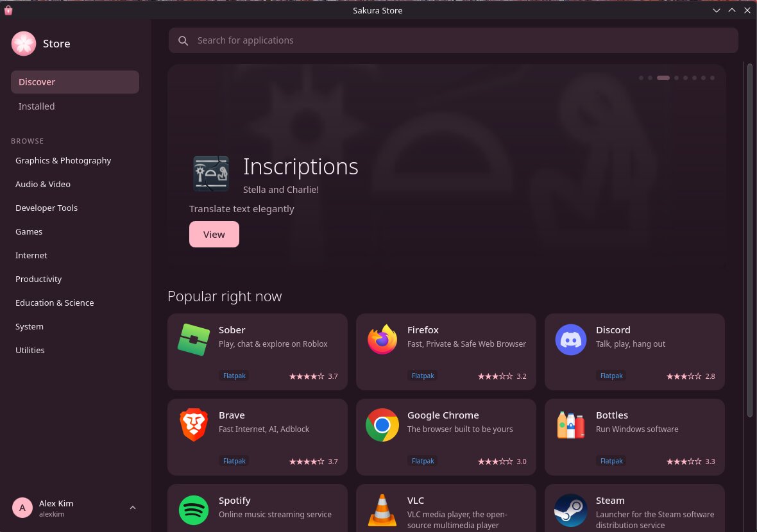Browse Graphics & Photography category

(x=75, y=161)
